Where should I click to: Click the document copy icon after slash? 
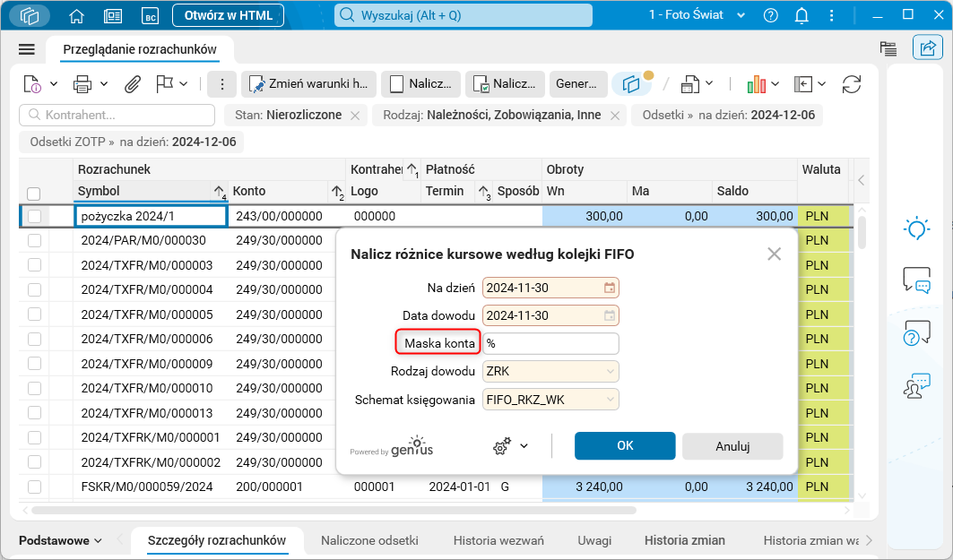689,84
